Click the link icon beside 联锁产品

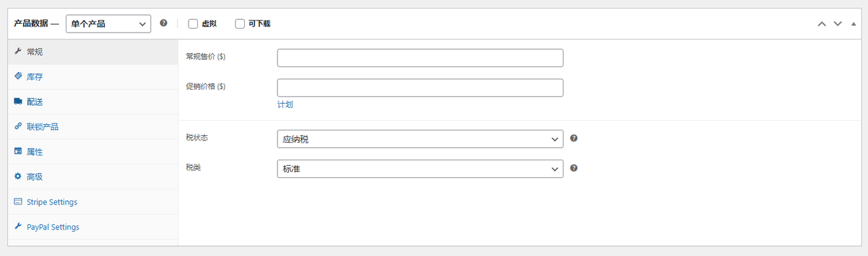coord(18,127)
